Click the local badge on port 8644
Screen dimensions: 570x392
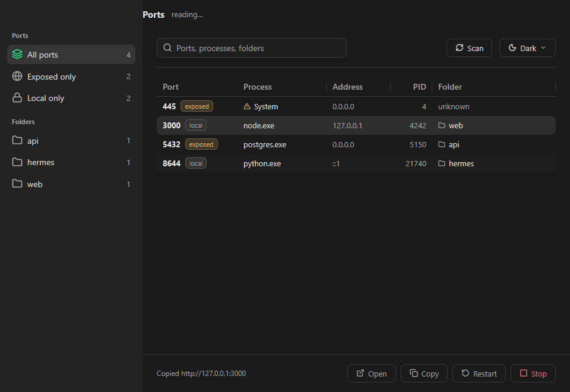pyautogui.click(x=196, y=163)
